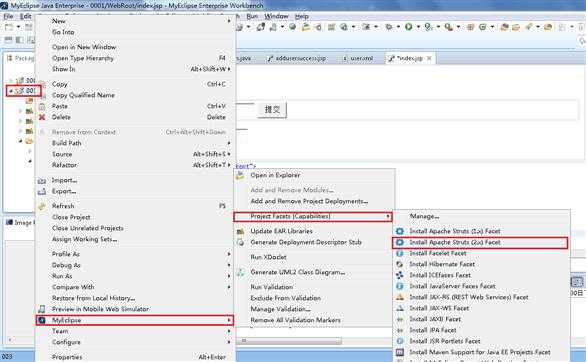Click the Open in Explorer folder icon
Screen dimensions: 586x362
[x=240, y=175]
